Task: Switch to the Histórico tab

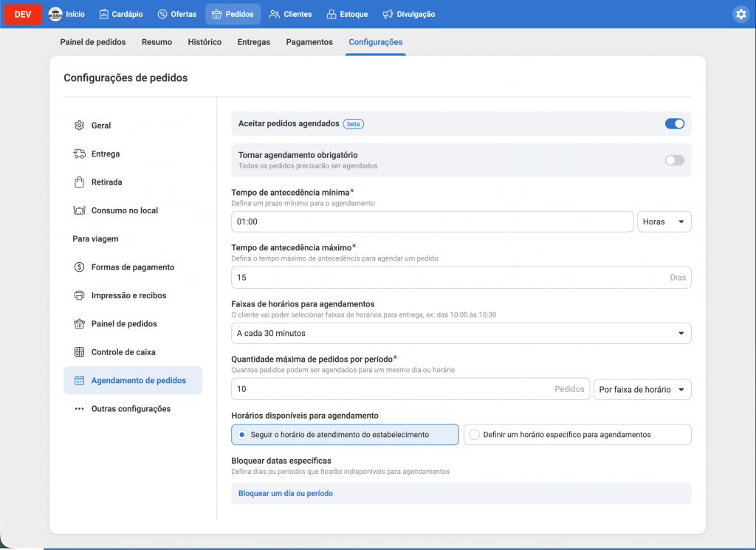Action: tap(205, 42)
